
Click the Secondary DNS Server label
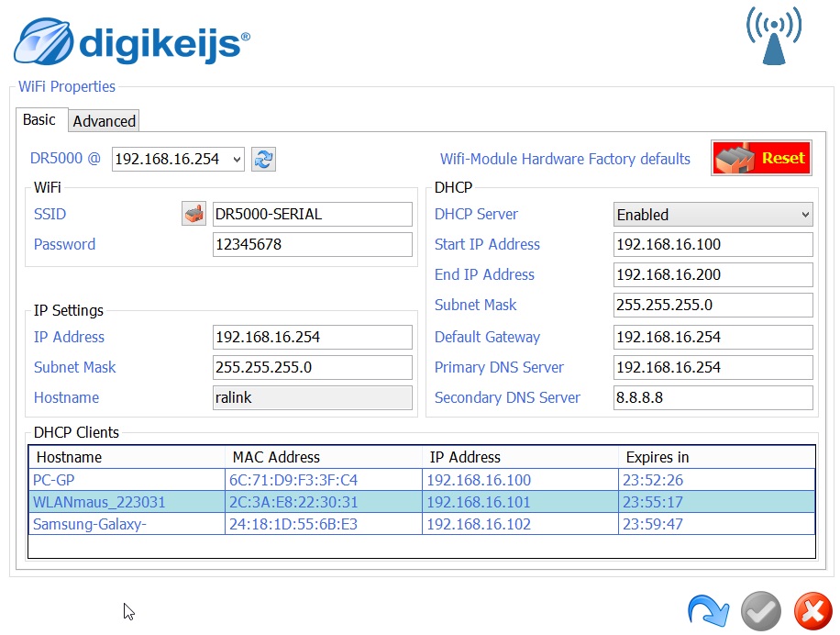pos(507,397)
